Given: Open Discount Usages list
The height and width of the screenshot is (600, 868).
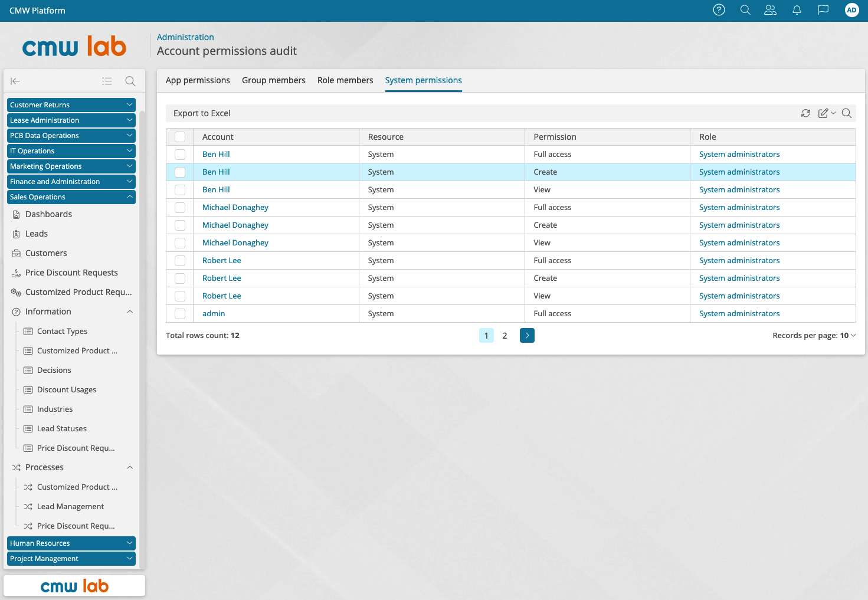Looking at the screenshot, I should coord(67,389).
